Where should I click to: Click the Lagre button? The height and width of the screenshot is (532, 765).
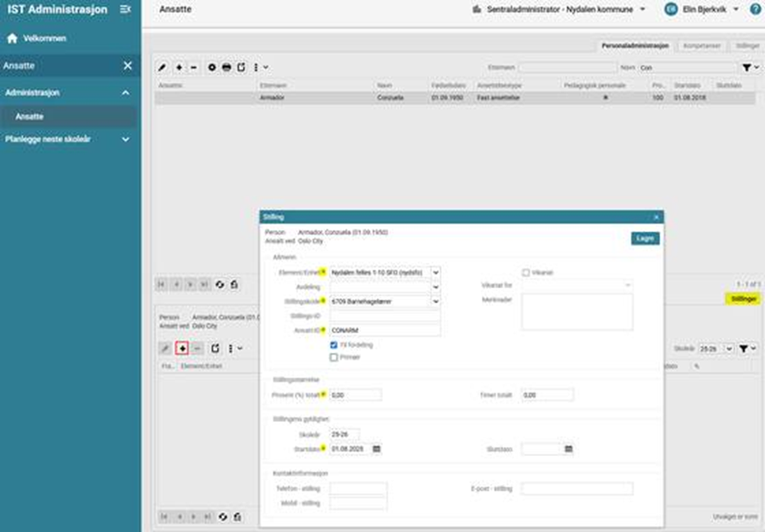[x=645, y=238]
